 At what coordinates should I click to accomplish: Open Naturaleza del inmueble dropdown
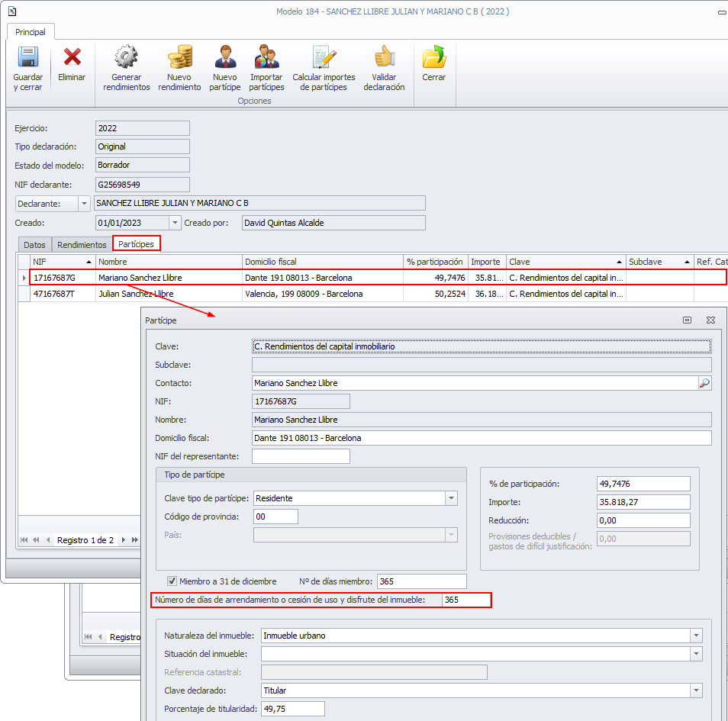point(696,635)
